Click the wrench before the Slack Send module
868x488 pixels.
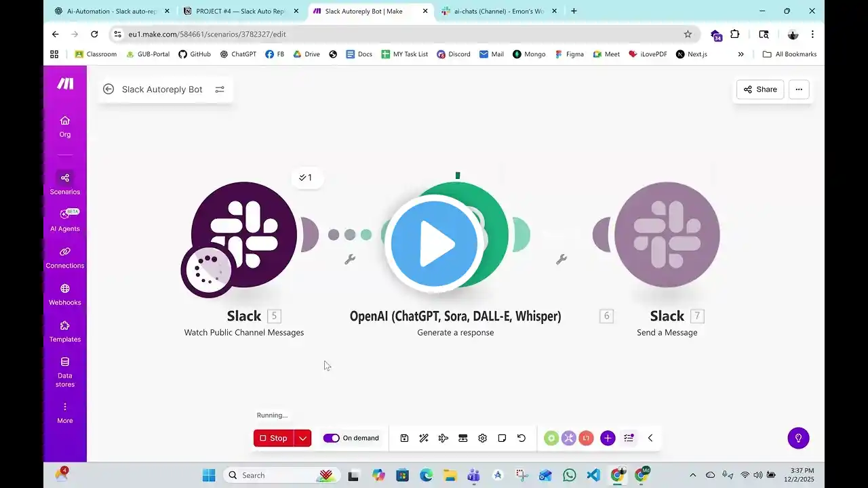(x=561, y=259)
